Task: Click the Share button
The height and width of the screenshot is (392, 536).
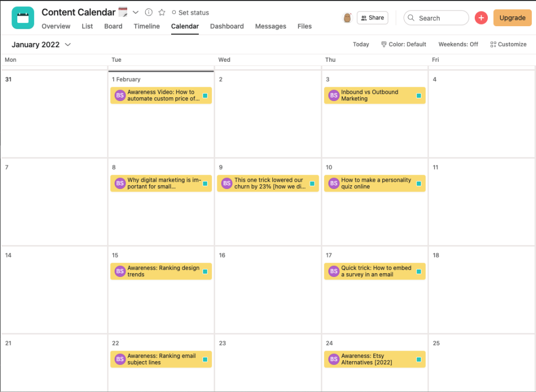Action: [373, 18]
